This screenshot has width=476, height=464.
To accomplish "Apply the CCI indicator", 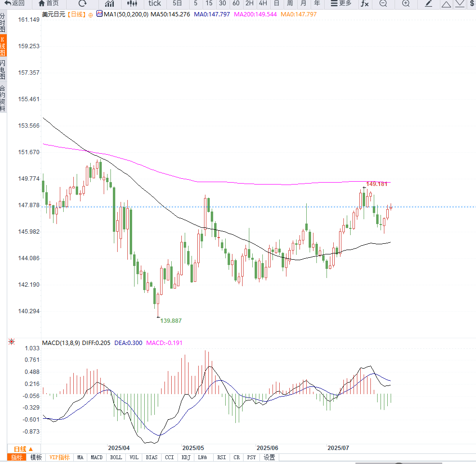I will point(169,457).
